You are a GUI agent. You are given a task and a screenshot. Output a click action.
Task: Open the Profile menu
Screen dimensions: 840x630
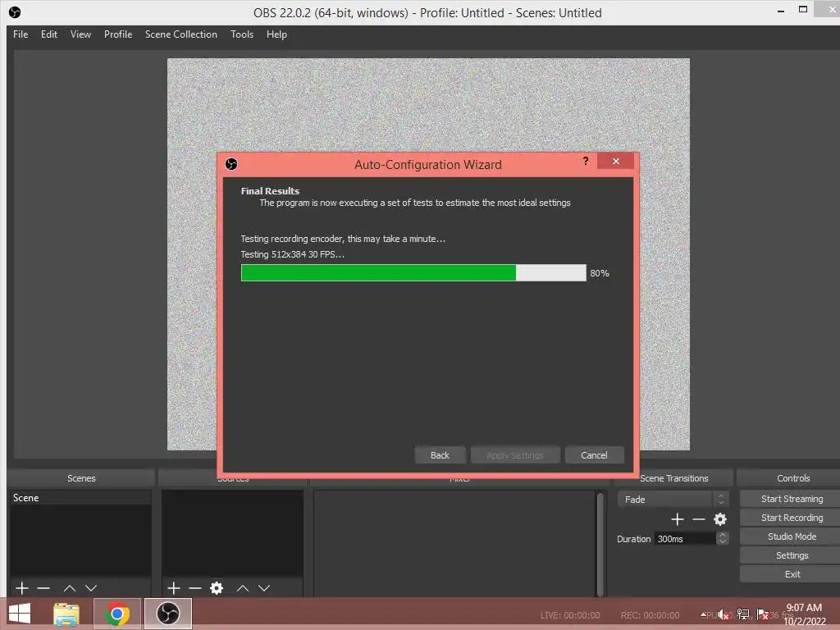coord(118,34)
